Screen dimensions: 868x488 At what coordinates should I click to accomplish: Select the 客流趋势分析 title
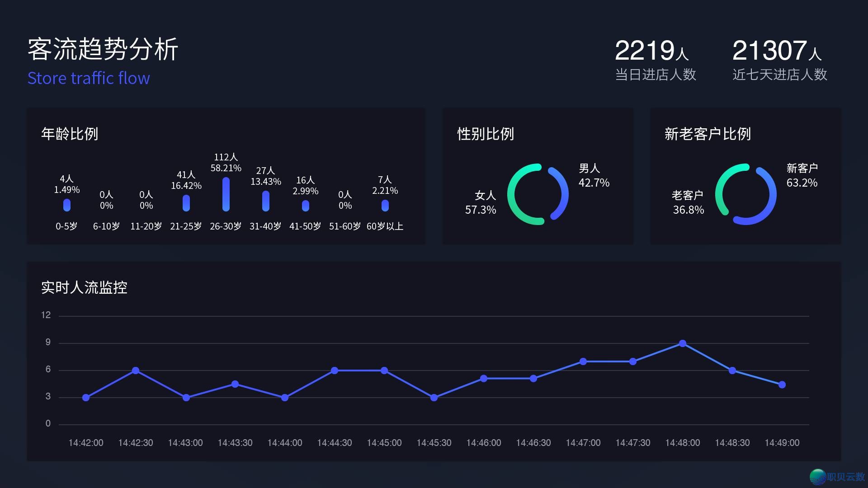pos(104,51)
